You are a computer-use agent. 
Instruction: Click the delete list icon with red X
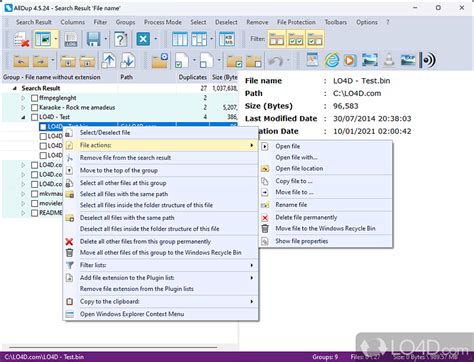[x=22, y=39]
